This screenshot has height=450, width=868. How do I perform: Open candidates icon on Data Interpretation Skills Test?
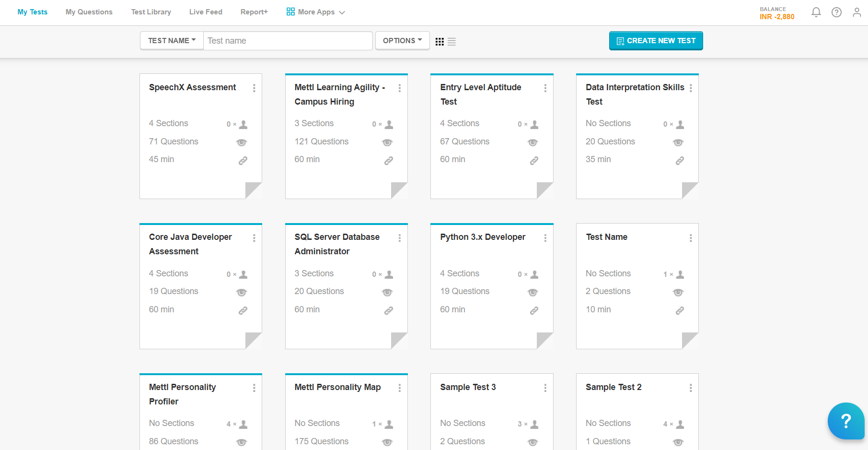pyautogui.click(x=680, y=125)
